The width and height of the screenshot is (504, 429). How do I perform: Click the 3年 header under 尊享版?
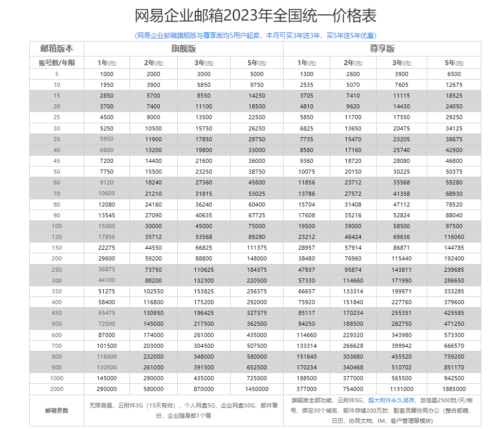[x=401, y=63]
